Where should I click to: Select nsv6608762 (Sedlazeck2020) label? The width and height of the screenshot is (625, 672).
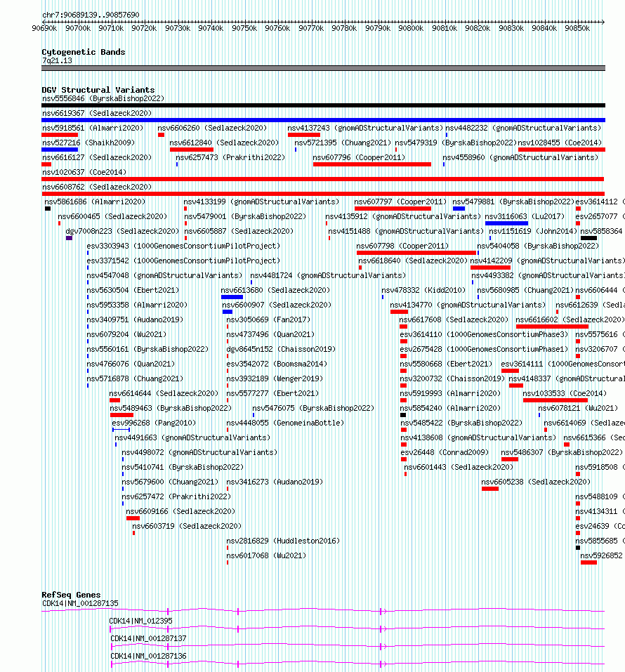point(97,187)
